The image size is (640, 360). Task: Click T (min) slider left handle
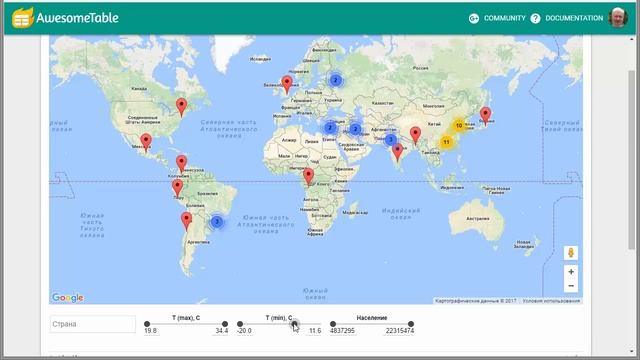tap(240, 324)
